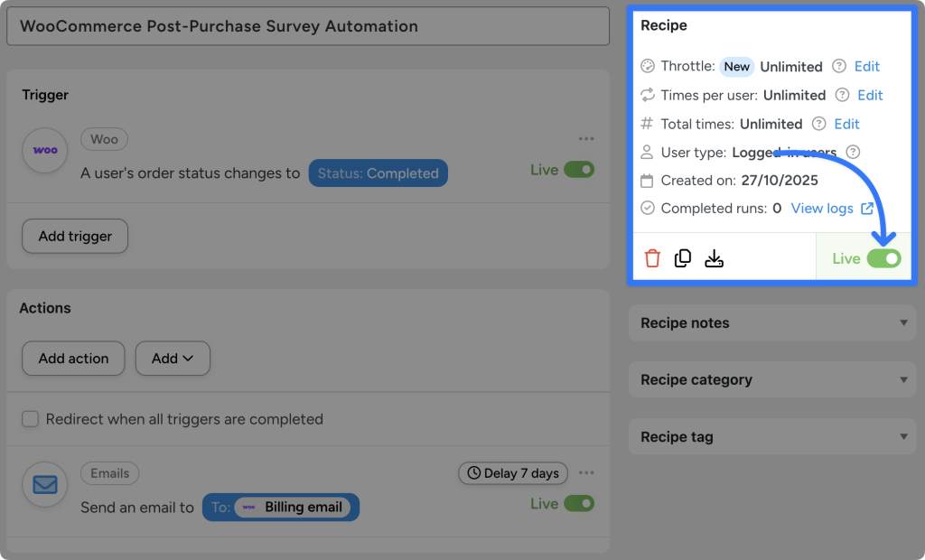
Task: Delete the recipe using the trash icon
Action: 653,257
